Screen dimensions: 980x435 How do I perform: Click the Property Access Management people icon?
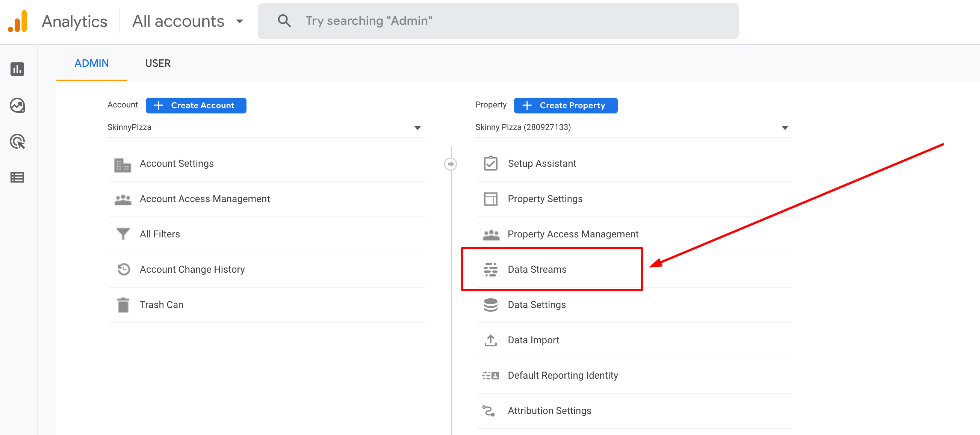(x=491, y=235)
